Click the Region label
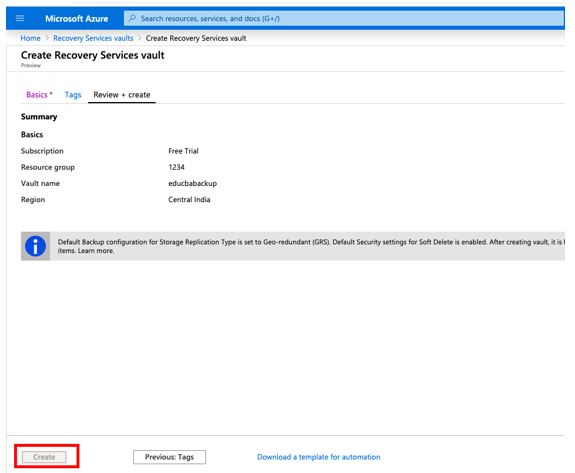This screenshot has height=473, width=575. click(33, 200)
